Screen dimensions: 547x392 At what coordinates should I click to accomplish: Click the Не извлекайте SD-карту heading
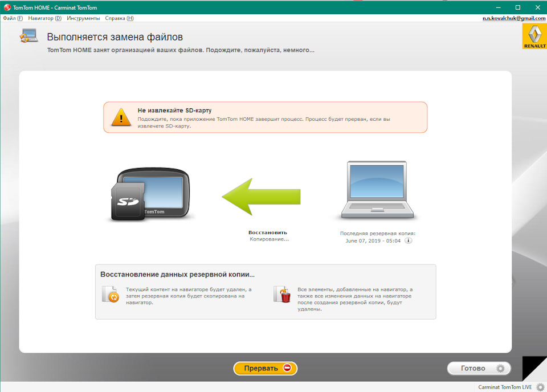[x=174, y=110]
